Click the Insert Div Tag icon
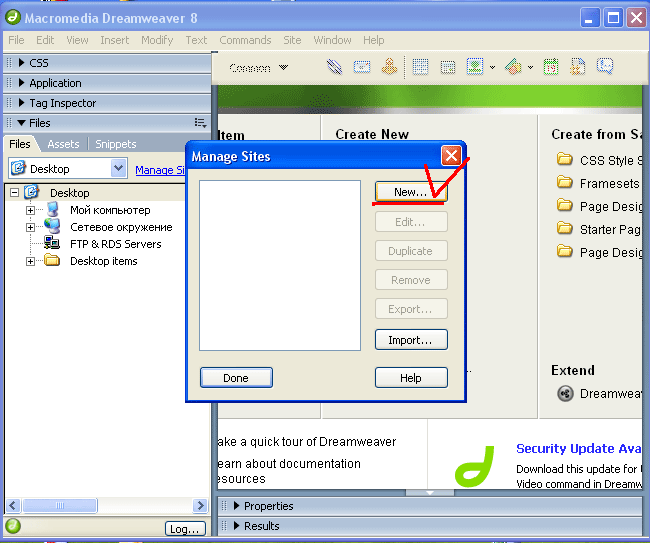The width and height of the screenshot is (650, 543). [448, 67]
